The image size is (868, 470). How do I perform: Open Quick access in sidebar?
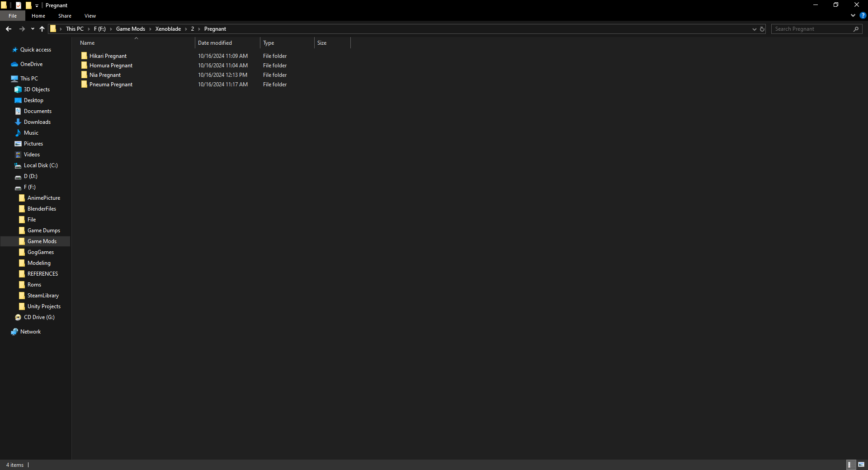click(x=36, y=50)
